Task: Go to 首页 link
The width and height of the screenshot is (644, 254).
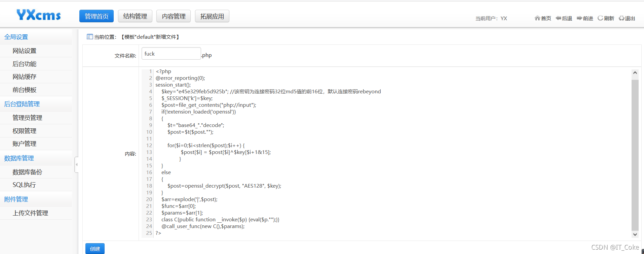Action: pos(546,19)
